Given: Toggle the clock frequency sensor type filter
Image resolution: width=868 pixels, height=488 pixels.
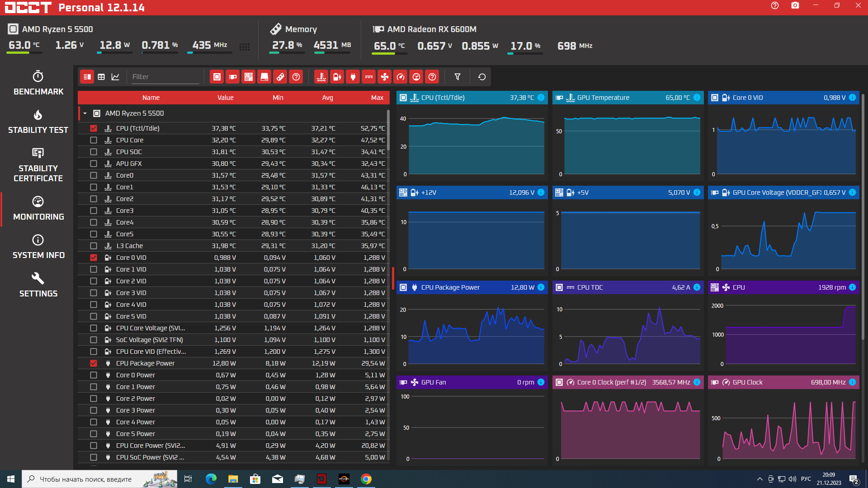Looking at the screenshot, I should [x=401, y=77].
